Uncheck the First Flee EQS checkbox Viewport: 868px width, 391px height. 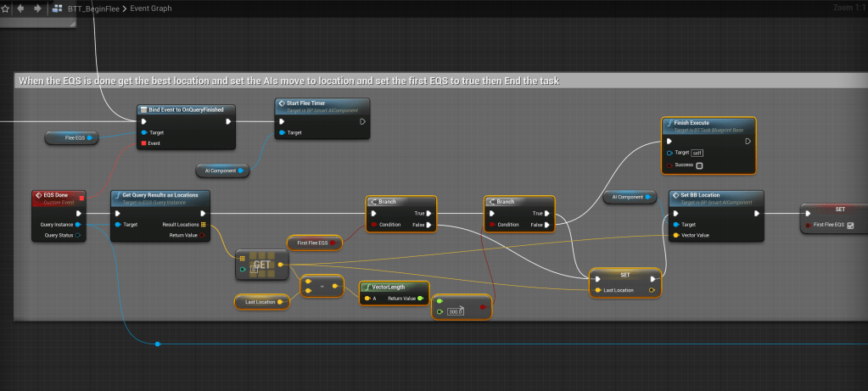tap(850, 225)
